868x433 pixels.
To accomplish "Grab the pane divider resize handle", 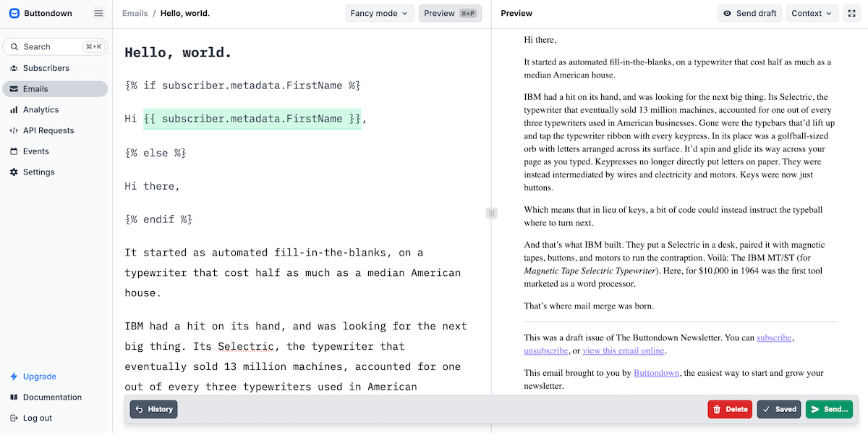I will click(x=491, y=213).
